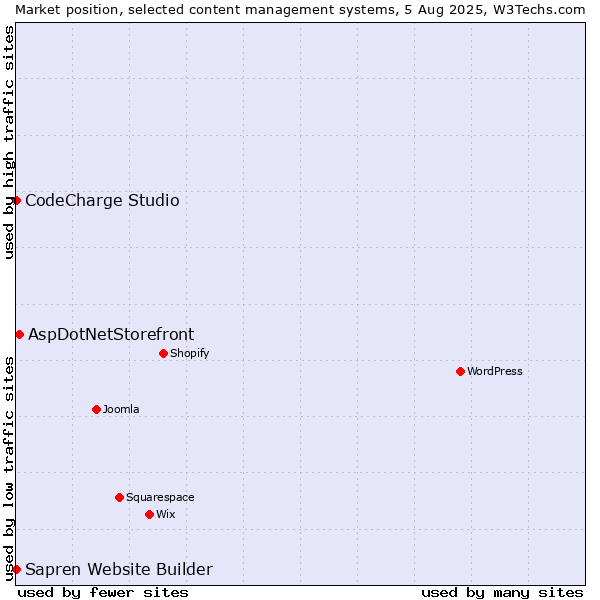
Task: Click the 'Joomla' label text
Action: click(121, 409)
